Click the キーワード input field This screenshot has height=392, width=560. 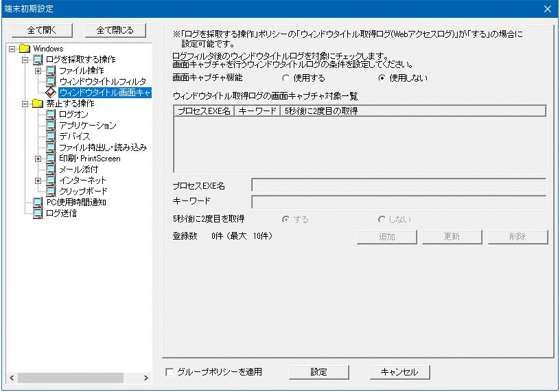pos(399,202)
